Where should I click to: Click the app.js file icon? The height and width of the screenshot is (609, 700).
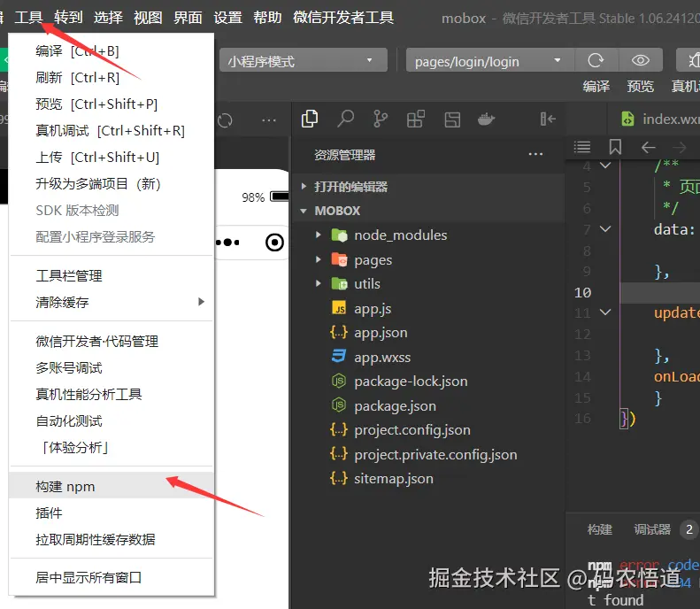pos(339,308)
